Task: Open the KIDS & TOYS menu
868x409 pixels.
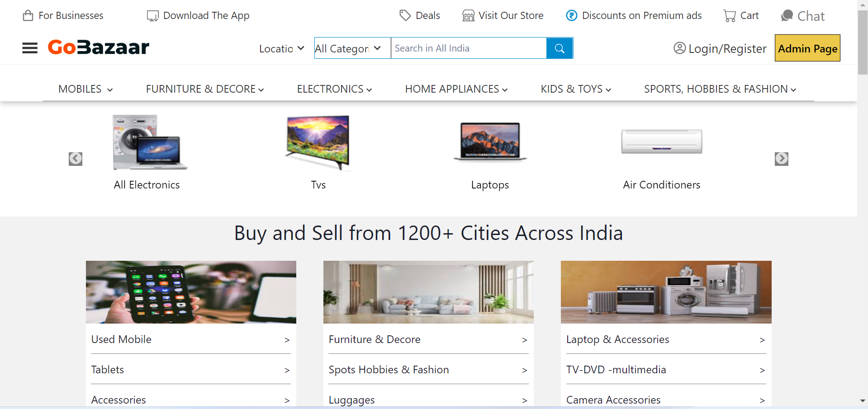Action: pos(575,89)
